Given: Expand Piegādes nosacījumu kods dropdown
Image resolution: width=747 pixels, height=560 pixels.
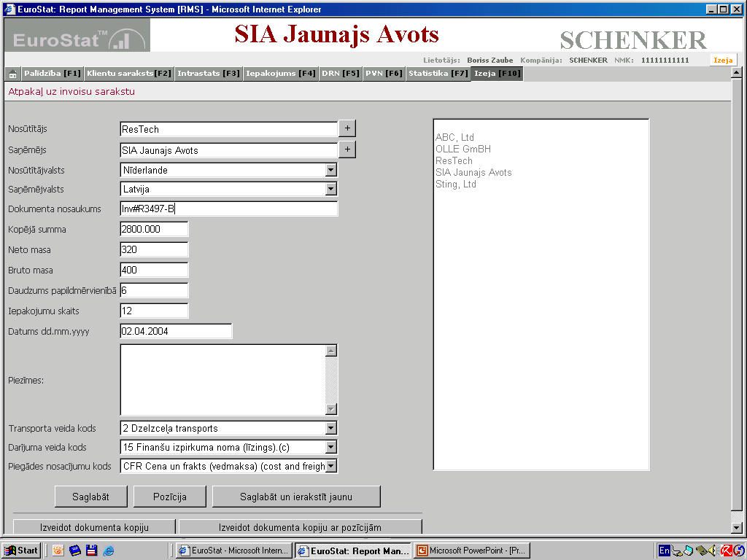Looking at the screenshot, I should pyautogui.click(x=330, y=466).
